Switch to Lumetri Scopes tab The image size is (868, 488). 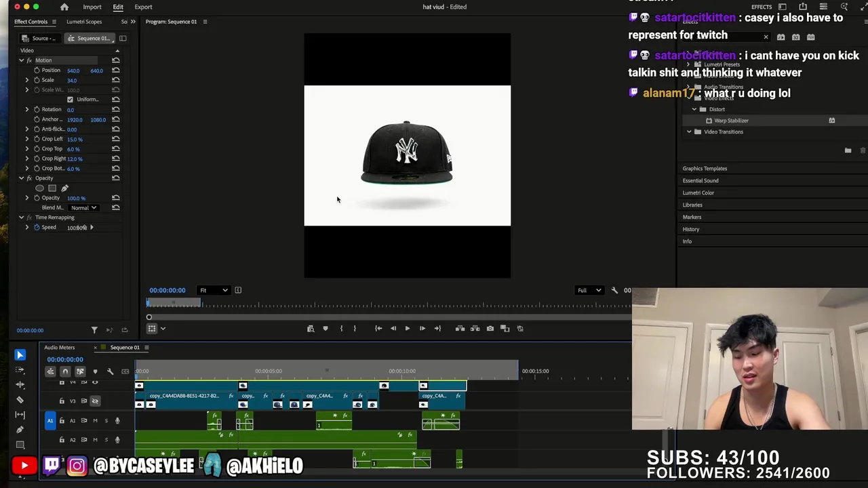[x=84, y=22]
